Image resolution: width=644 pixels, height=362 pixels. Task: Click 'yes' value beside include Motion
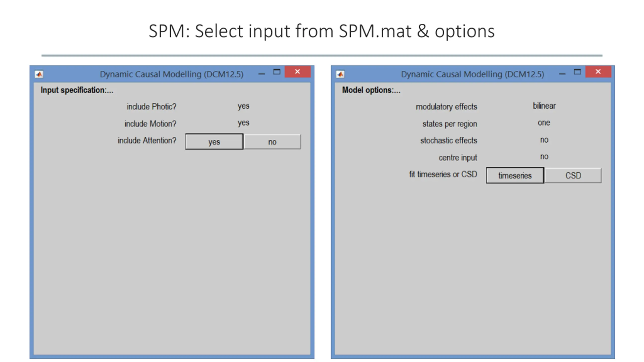[244, 123]
